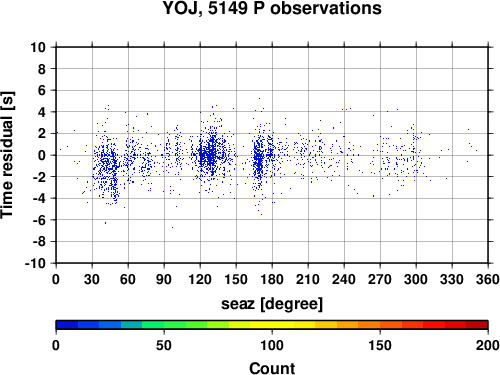The height and width of the screenshot is (375, 500).
Task: Click the dark red end of colorbar
Action: (x=477, y=325)
